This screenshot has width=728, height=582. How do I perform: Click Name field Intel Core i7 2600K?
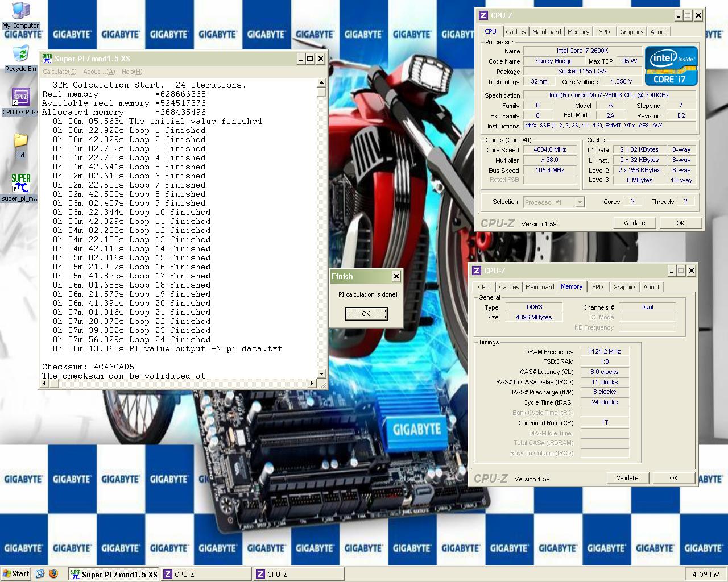coord(582,51)
